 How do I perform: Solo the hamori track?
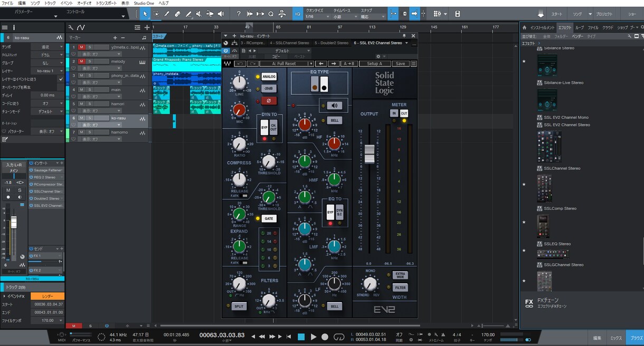tap(90, 104)
